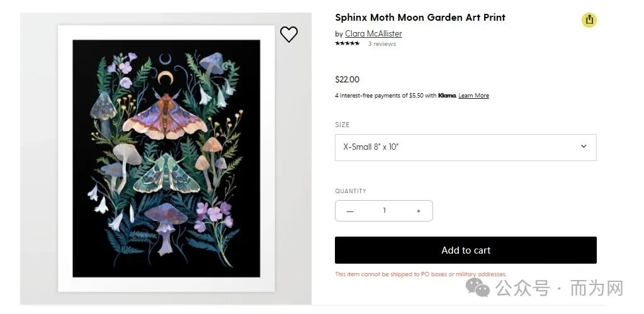Click the Sphinx Moth Moon Garden title

pyautogui.click(x=420, y=18)
